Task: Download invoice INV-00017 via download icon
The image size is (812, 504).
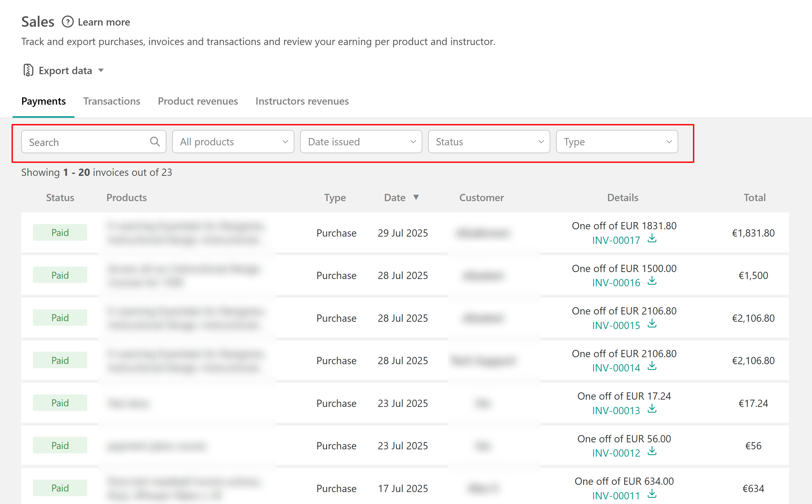Action: (x=652, y=239)
